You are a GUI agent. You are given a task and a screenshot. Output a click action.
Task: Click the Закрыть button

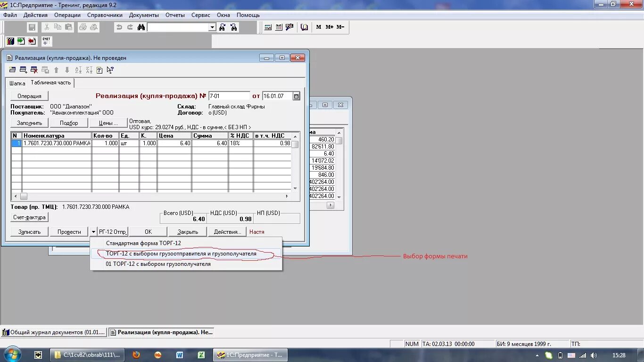188,232
